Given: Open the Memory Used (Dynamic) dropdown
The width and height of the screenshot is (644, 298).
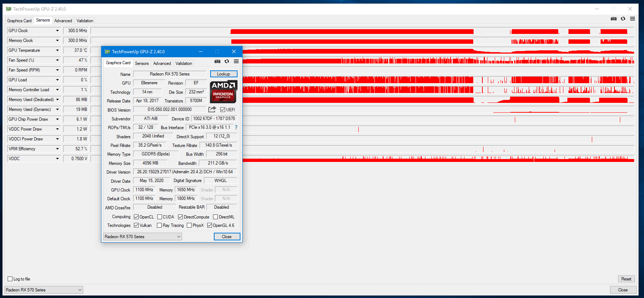Looking at the screenshot, I should click(x=57, y=109).
